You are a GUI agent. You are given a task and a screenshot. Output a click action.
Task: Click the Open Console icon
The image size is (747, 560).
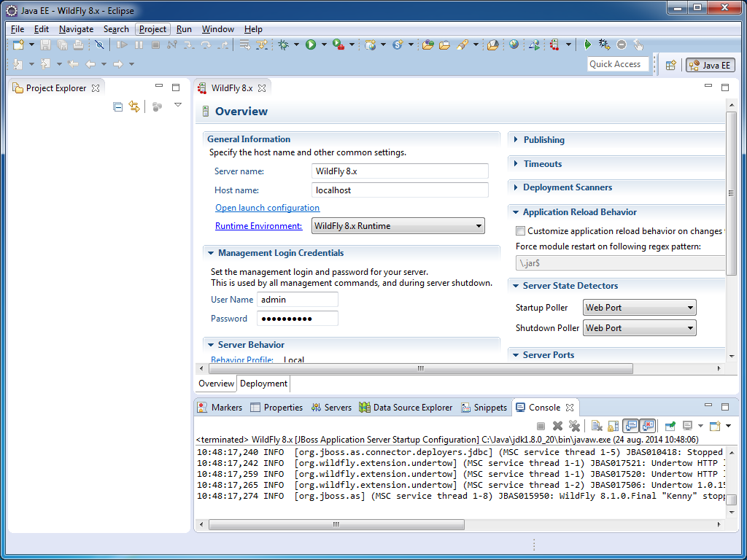point(715,425)
